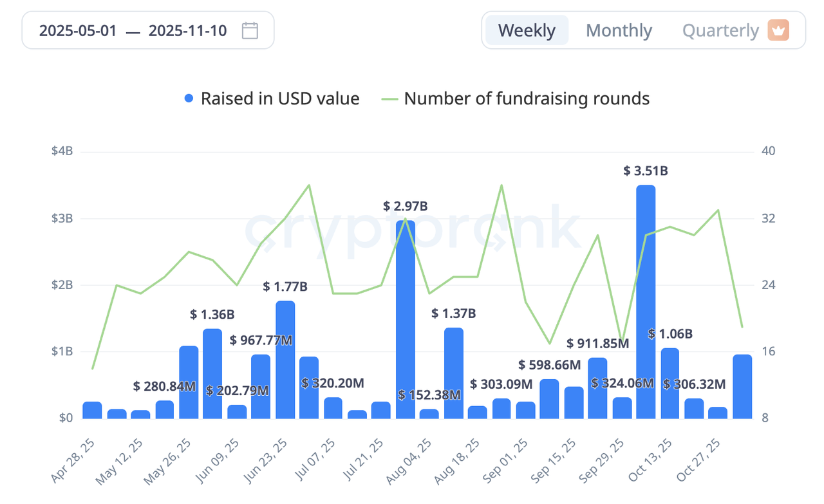824x504 pixels.
Task: Click the $1.37B bar in August
Action: (453, 373)
